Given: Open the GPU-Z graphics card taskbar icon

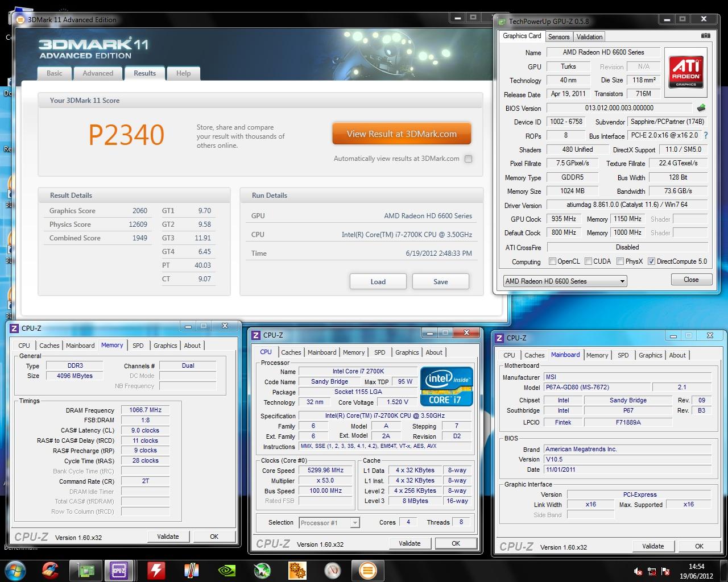Looking at the screenshot, I should 86,570.
